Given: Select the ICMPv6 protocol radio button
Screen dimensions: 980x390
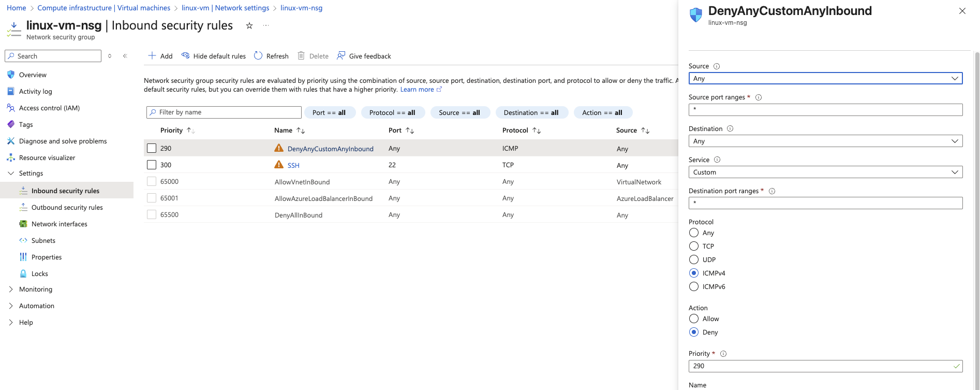Looking at the screenshot, I should 694,286.
